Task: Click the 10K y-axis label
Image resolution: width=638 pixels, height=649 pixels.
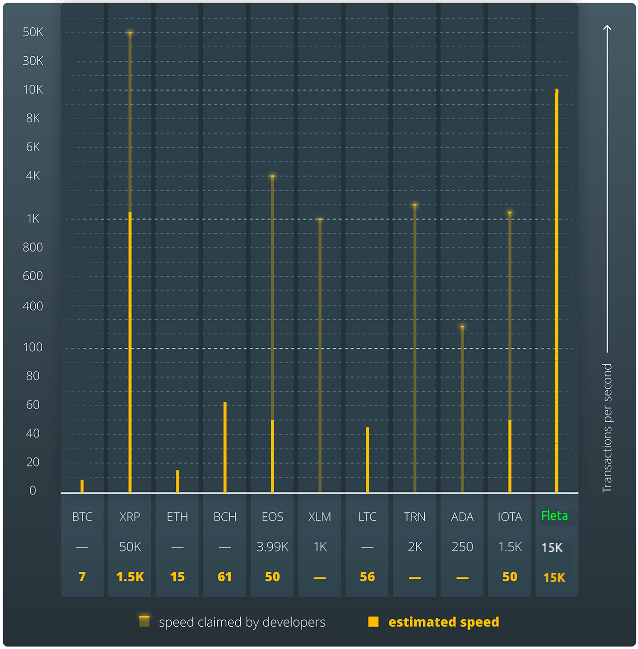Action: pos(33,89)
